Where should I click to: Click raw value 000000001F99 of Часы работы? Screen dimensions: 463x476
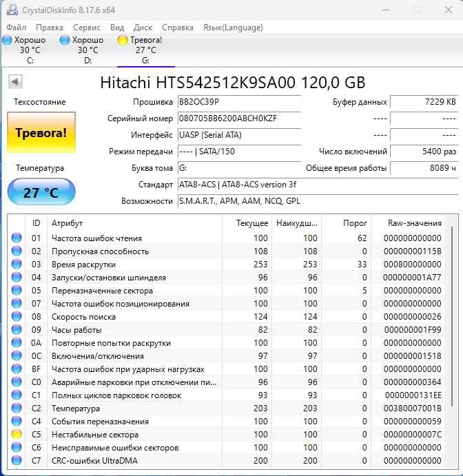(413, 329)
